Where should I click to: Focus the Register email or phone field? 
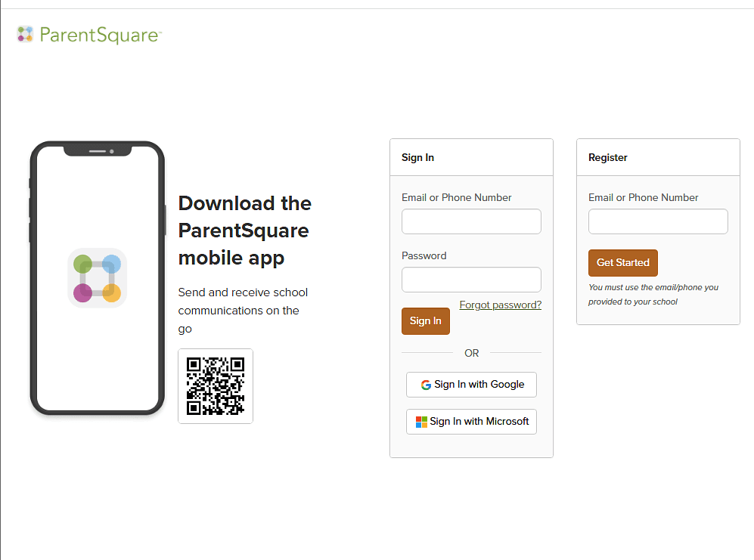[658, 221]
